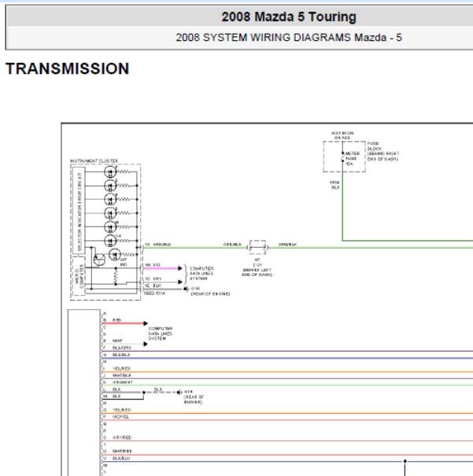Click the '2008 Mazda 5 Touring' title
The width and height of the screenshot is (473, 476).
(x=289, y=17)
